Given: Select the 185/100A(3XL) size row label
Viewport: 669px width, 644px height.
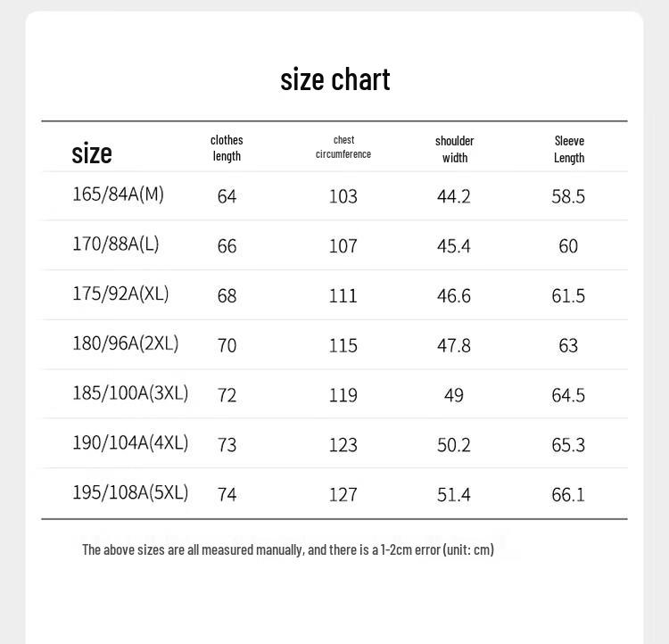Looking at the screenshot, I should [x=130, y=393].
